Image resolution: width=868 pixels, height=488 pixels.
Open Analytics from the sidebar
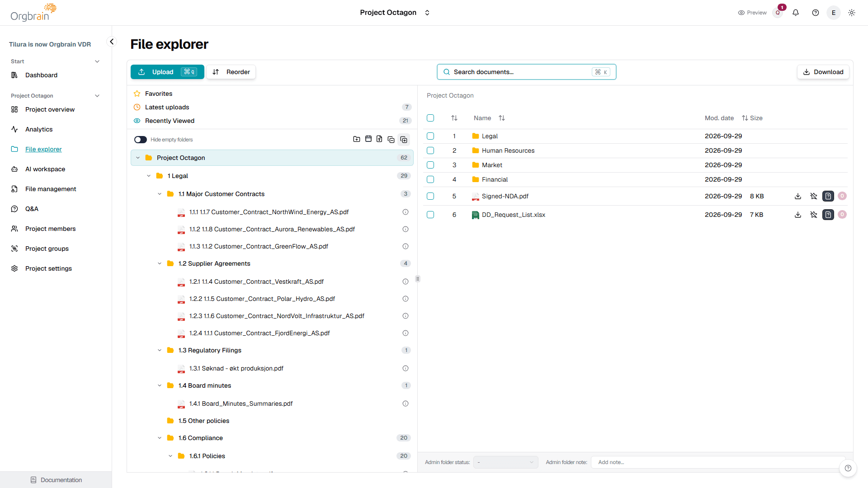39,129
